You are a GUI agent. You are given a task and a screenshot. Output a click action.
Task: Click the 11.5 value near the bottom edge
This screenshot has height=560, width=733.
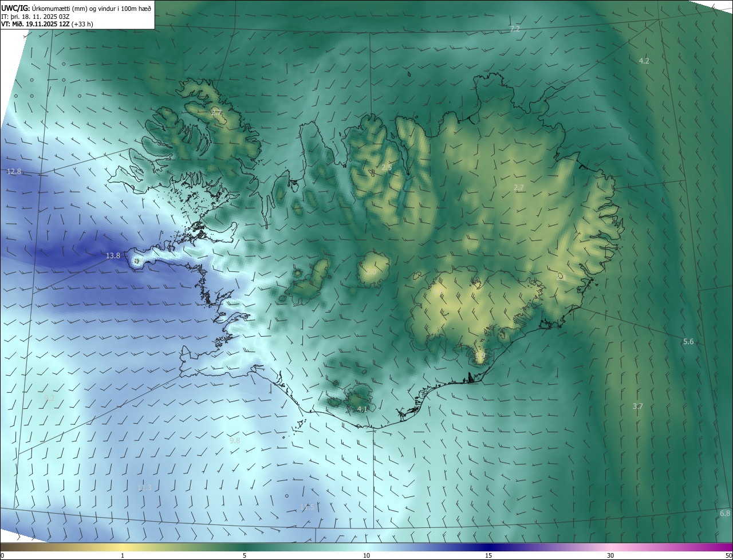coord(308,507)
